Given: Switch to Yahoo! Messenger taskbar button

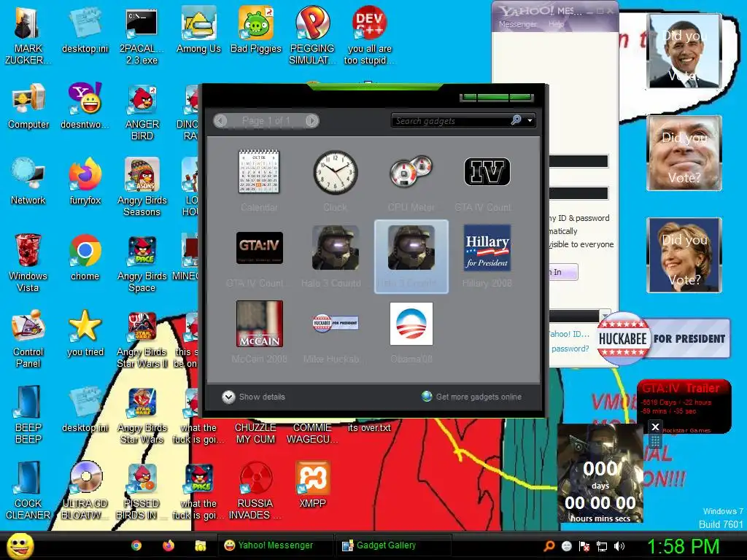Looking at the screenshot, I should [x=275, y=545].
